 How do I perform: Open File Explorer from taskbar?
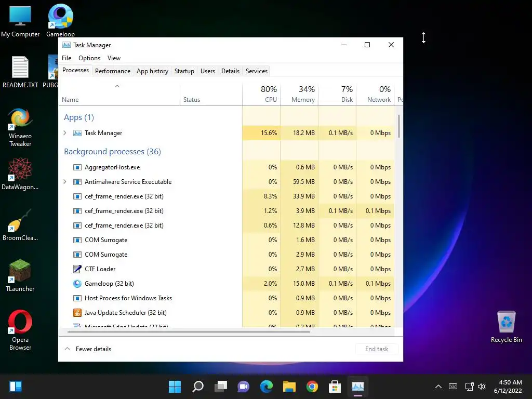(x=289, y=387)
